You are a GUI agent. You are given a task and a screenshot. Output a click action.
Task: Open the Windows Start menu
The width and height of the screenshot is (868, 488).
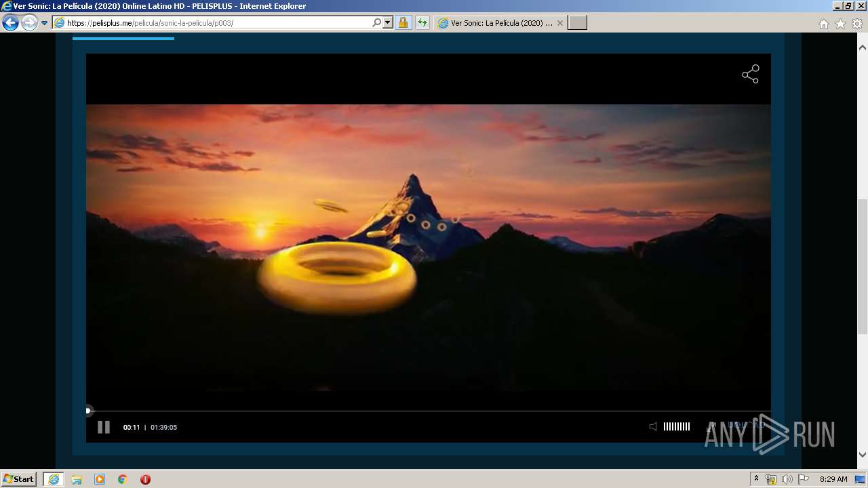coord(19,479)
